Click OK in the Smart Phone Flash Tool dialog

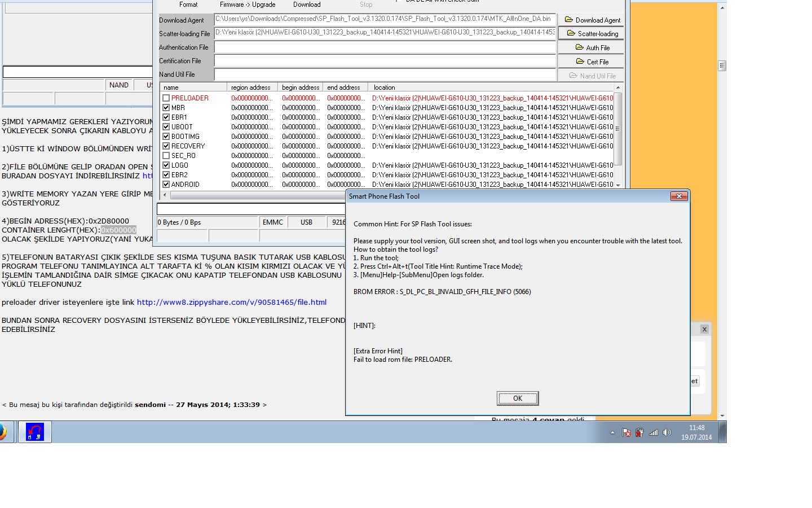[x=518, y=398]
